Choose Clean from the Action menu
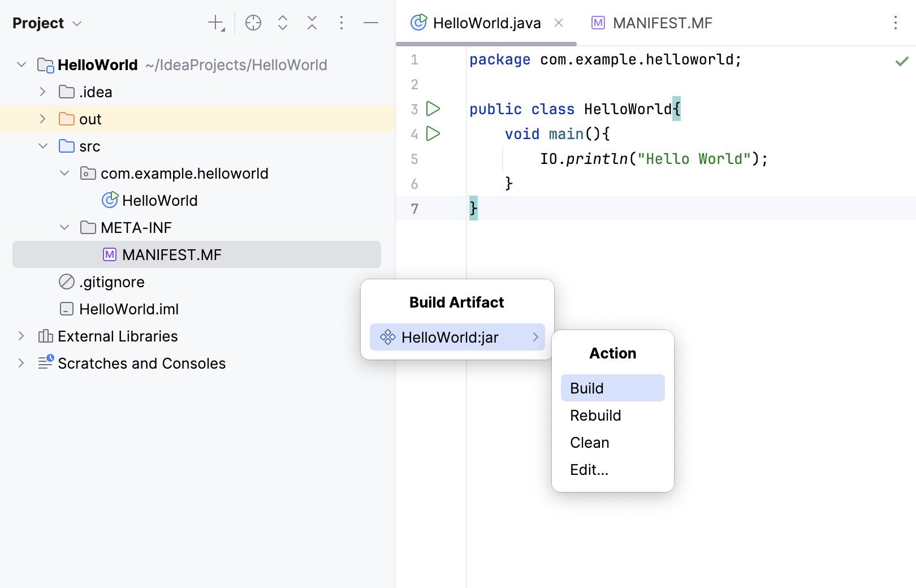The width and height of the screenshot is (916, 588). 589,443
